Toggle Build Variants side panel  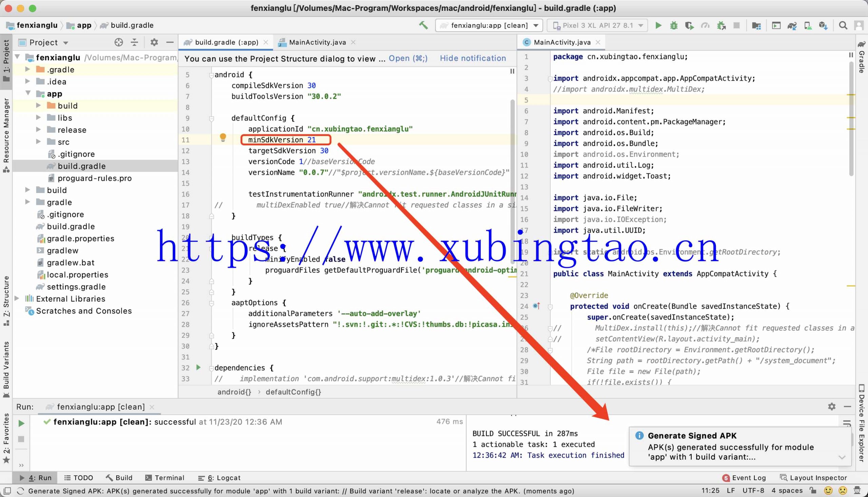(x=6, y=369)
